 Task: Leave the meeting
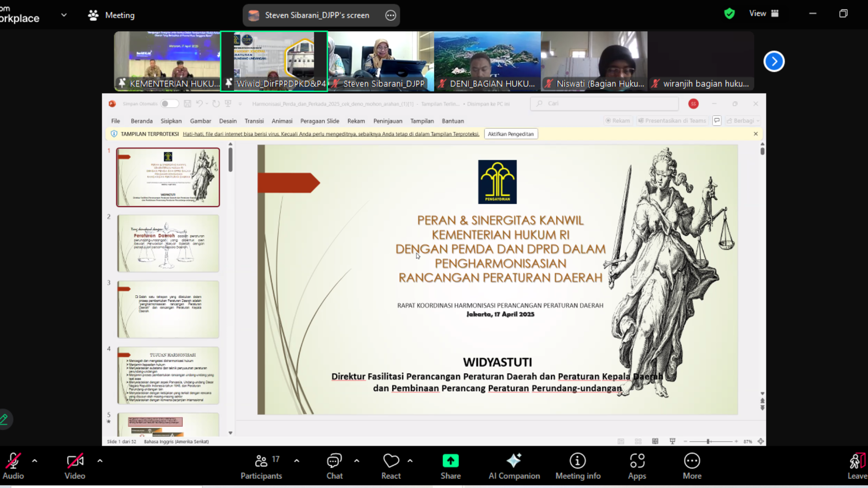click(857, 466)
